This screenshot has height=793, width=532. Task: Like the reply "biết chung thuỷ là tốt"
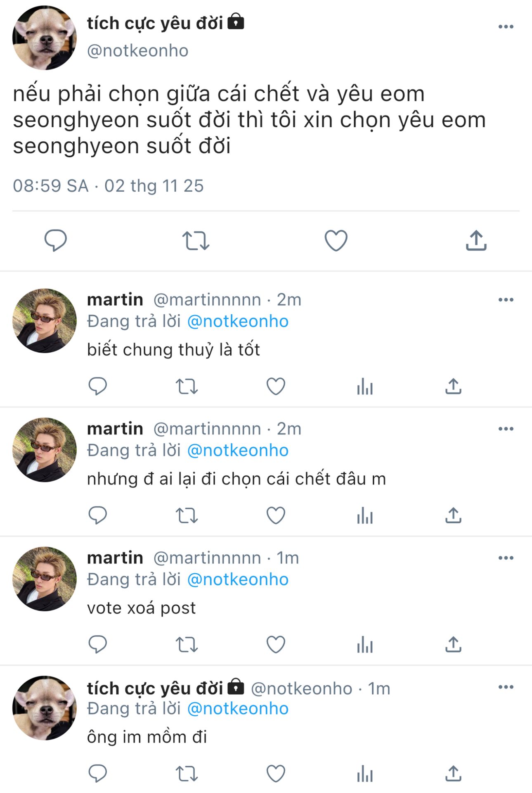pos(276,387)
